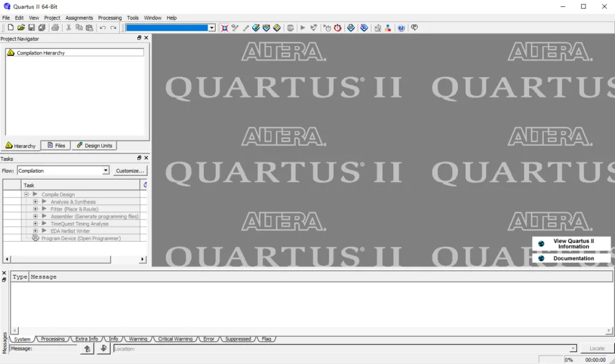This screenshot has height=364, width=615.
Task: Open the Edit menu
Action: click(19, 18)
